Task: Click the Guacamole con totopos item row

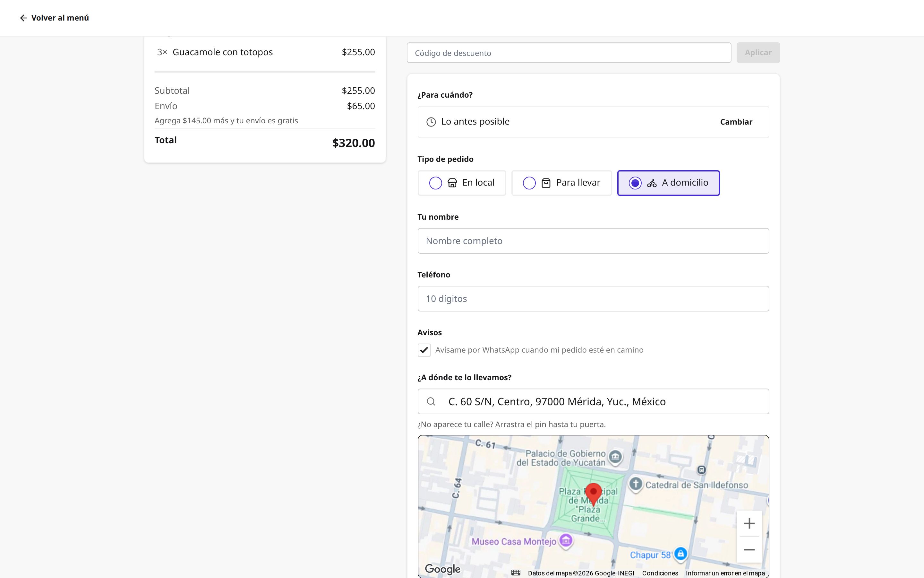Action: coord(265,52)
